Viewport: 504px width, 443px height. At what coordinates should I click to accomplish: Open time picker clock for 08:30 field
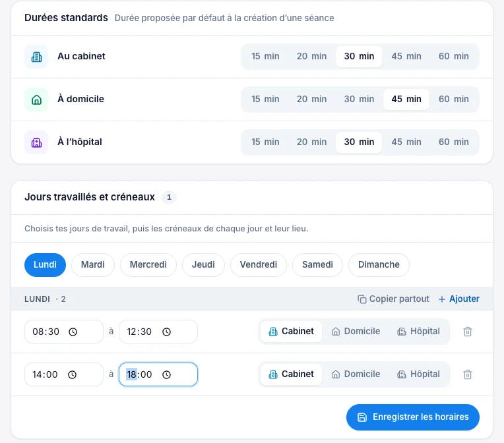coord(73,332)
